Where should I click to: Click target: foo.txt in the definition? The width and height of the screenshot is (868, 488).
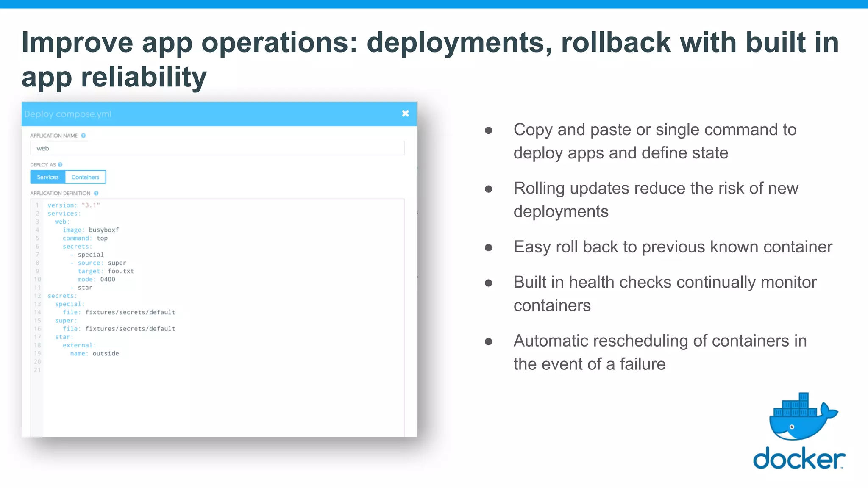pos(106,271)
